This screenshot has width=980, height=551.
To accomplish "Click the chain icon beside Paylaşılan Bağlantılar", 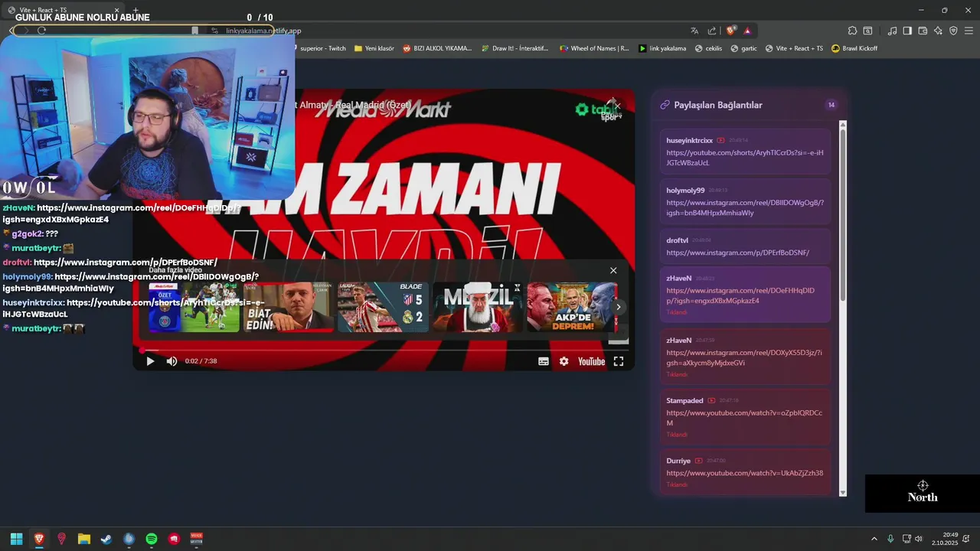I will [665, 105].
